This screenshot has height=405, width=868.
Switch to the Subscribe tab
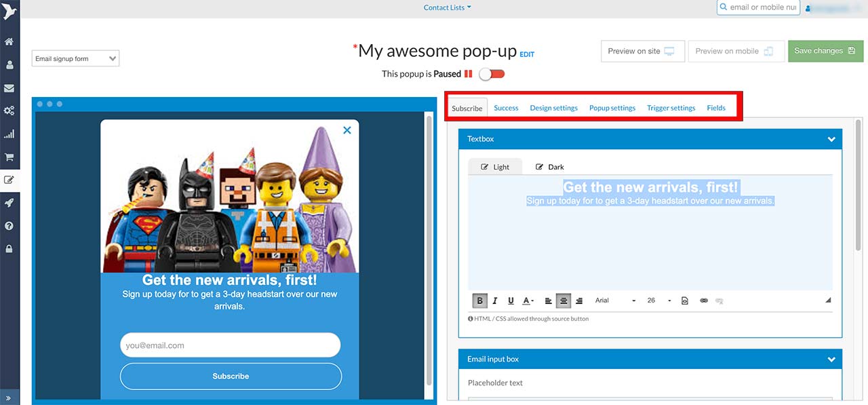click(x=467, y=109)
